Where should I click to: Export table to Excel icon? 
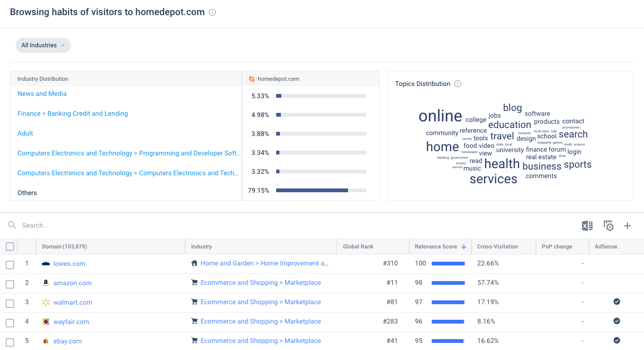587,226
